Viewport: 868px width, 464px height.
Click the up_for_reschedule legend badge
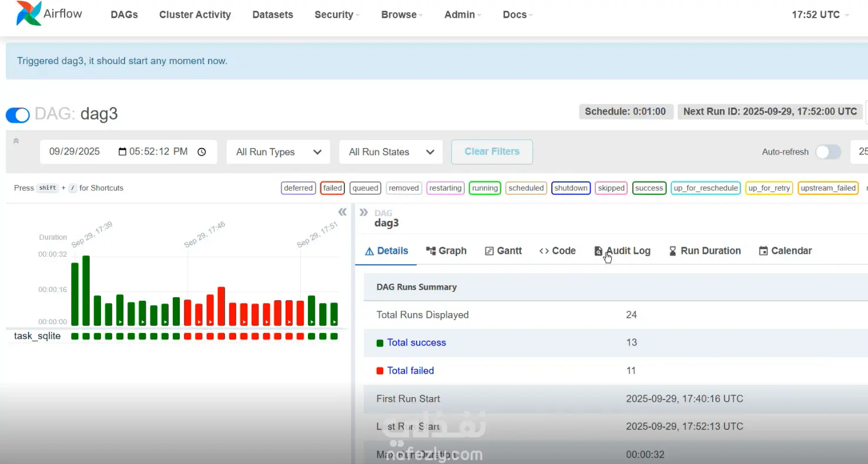(706, 188)
